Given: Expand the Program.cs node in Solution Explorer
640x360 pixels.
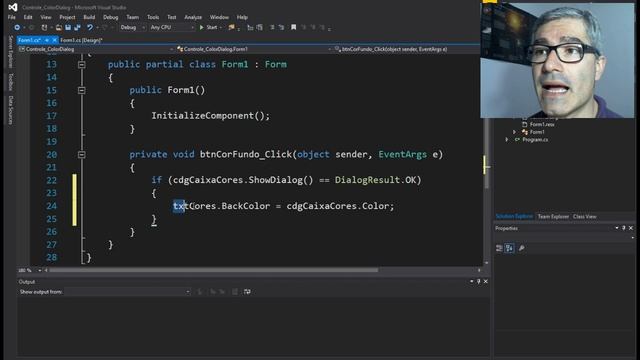Looking at the screenshot, I should point(507,140).
